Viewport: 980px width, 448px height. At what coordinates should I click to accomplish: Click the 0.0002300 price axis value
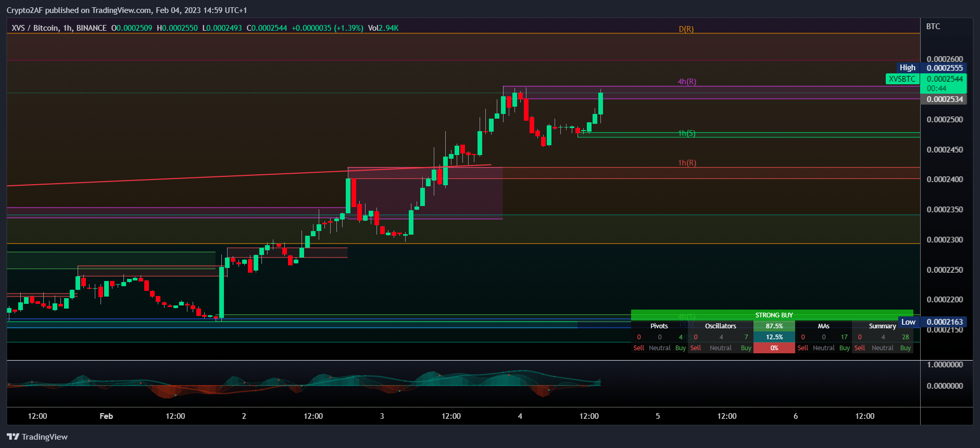[945, 240]
